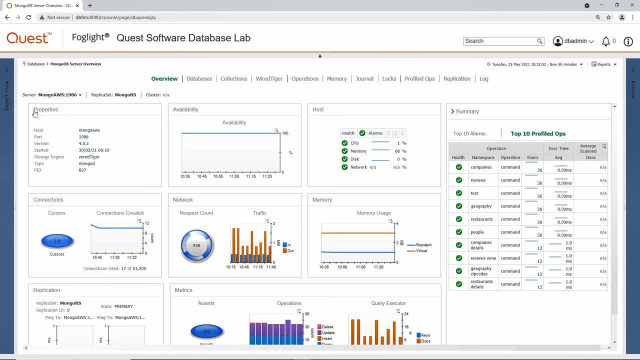Viewport: 640px width, 360px height.
Task: Open the Memory Usage chart options icon
Action: pos(390,221)
